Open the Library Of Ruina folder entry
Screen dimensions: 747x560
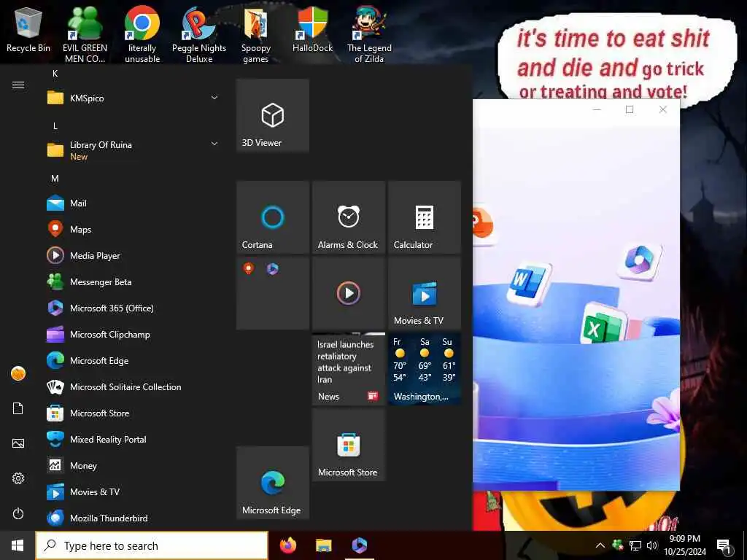coord(133,150)
